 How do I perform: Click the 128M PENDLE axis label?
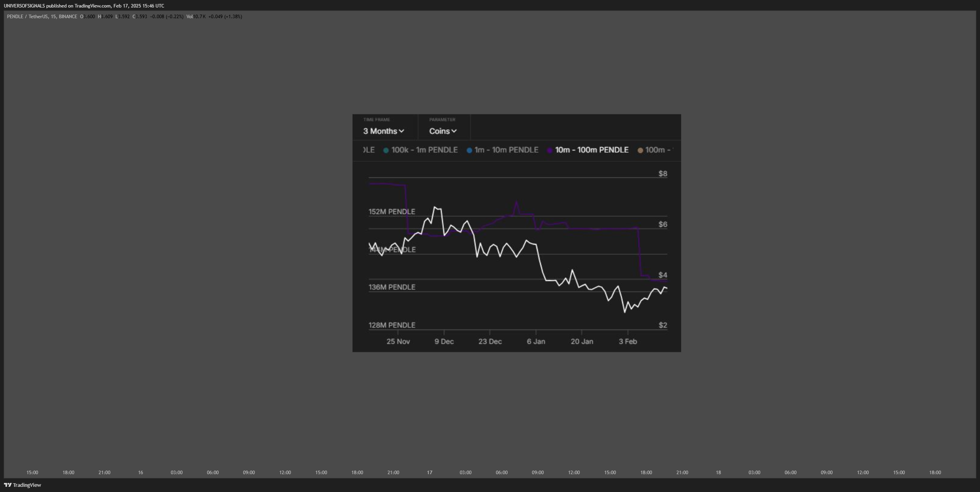click(x=392, y=325)
